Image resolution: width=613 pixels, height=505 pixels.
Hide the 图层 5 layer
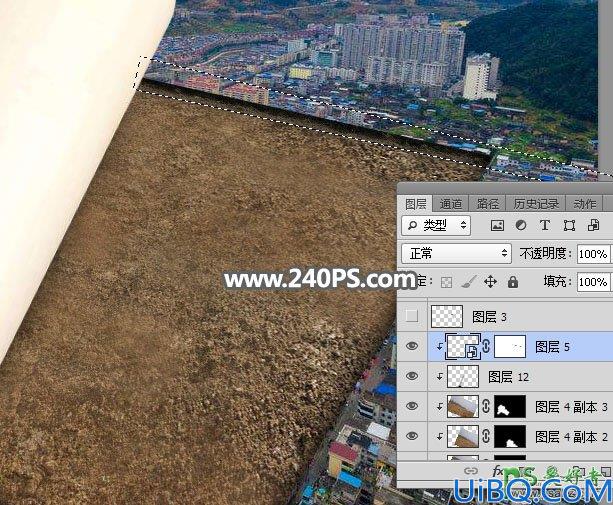(x=412, y=346)
